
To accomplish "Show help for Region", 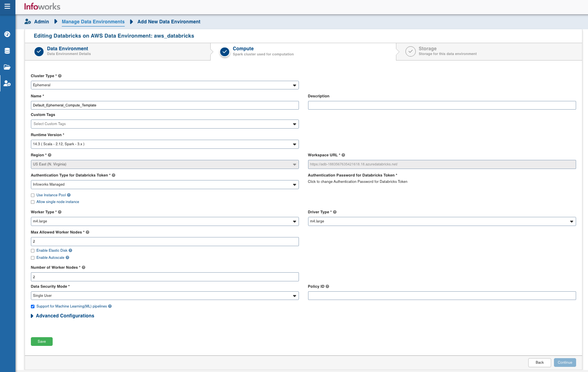I will [49, 155].
